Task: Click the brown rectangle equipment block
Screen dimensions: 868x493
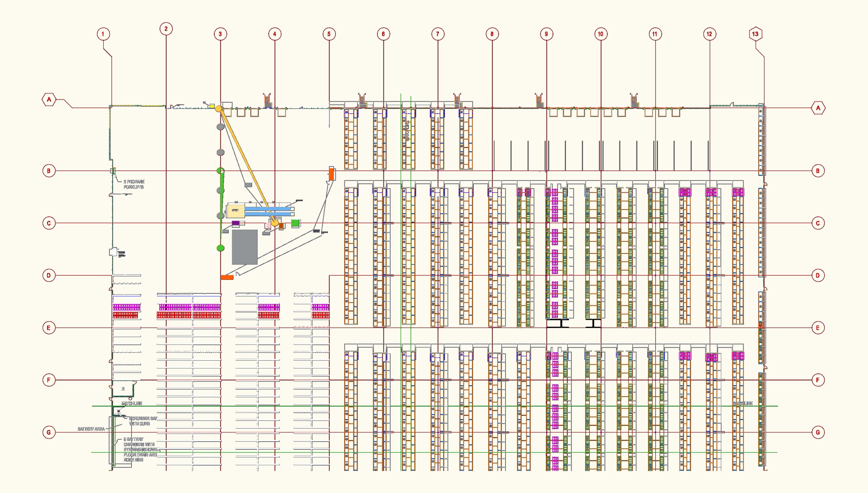Action: click(x=281, y=226)
